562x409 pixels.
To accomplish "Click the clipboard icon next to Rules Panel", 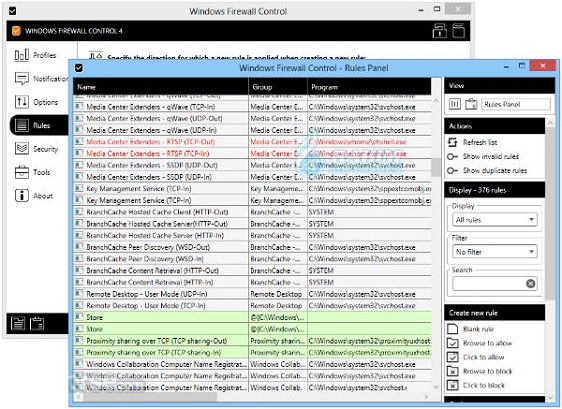I will coord(471,104).
